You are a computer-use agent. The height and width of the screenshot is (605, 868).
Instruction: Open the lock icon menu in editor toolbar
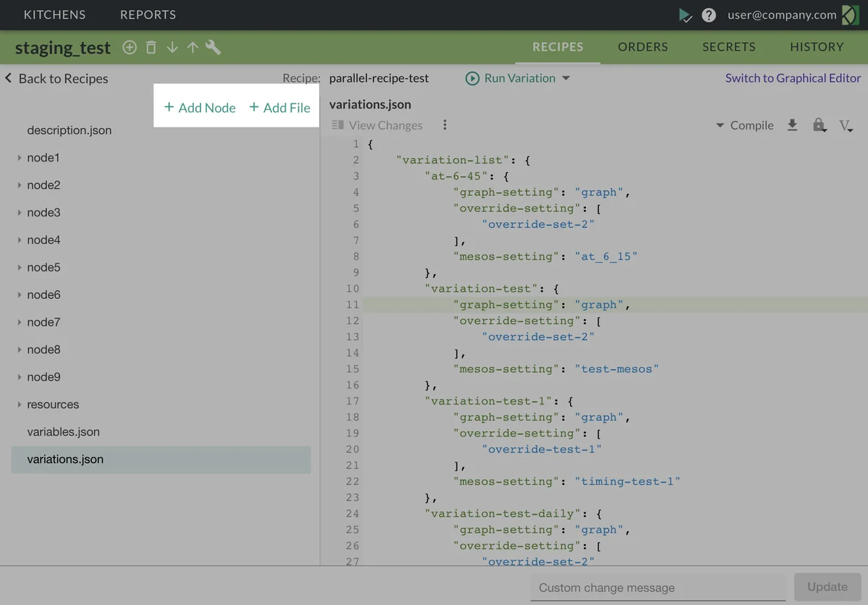819,125
